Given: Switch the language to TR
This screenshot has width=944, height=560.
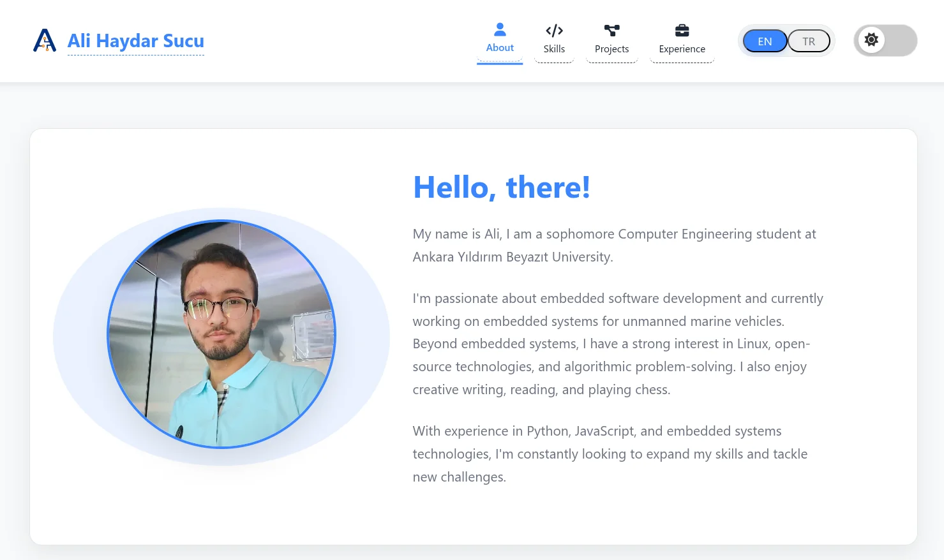Looking at the screenshot, I should [x=809, y=41].
